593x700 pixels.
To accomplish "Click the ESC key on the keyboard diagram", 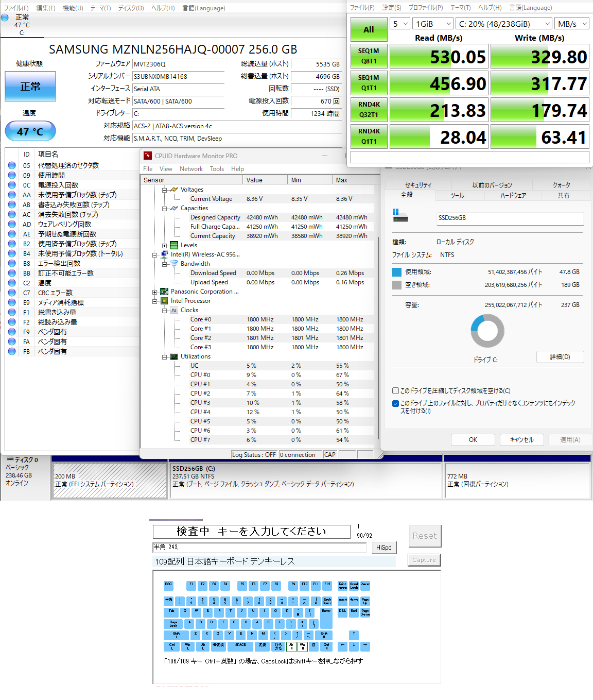I will click(x=168, y=586).
